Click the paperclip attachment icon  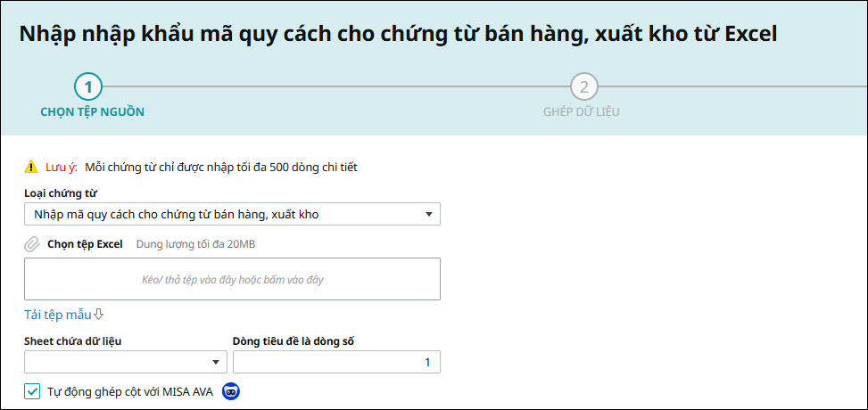click(x=32, y=244)
